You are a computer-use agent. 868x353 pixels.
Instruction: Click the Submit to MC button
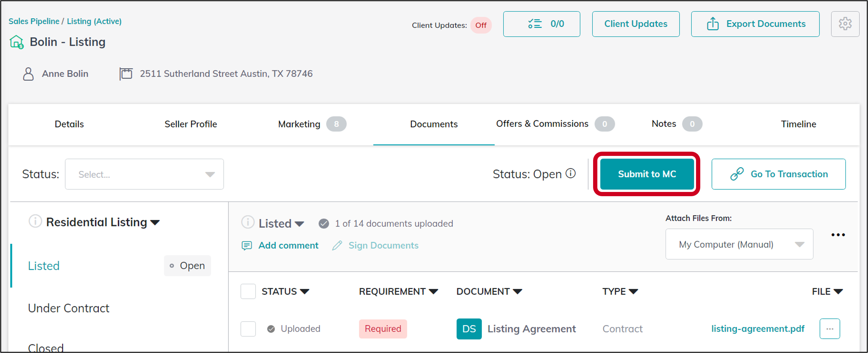[647, 174]
